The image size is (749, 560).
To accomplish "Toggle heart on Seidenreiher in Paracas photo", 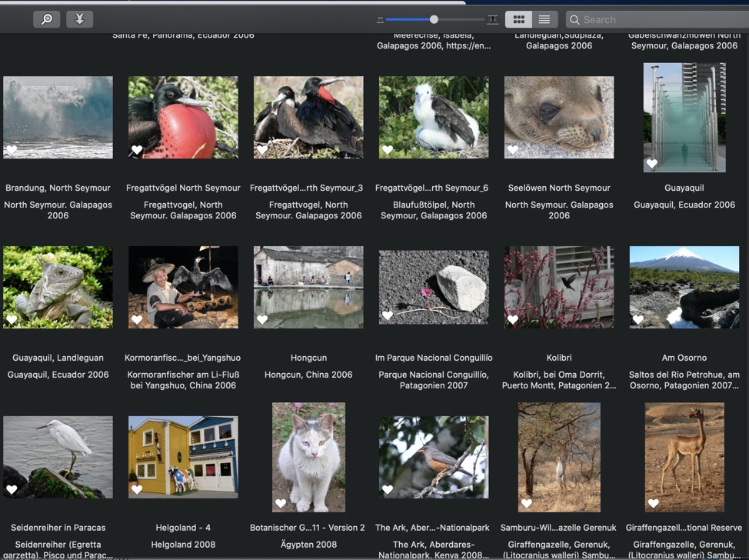I will coord(12,490).
